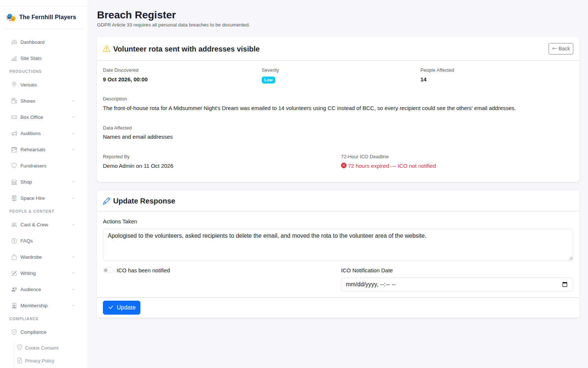
Task: Click the Auditions megaphone icon
Action: [x=14, y=133]
